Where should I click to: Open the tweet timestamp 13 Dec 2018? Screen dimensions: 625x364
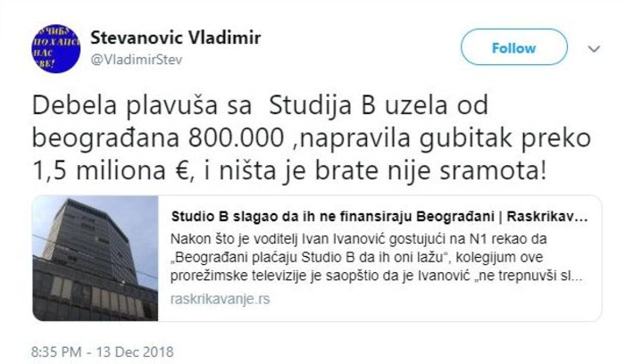tap(103, 352)
